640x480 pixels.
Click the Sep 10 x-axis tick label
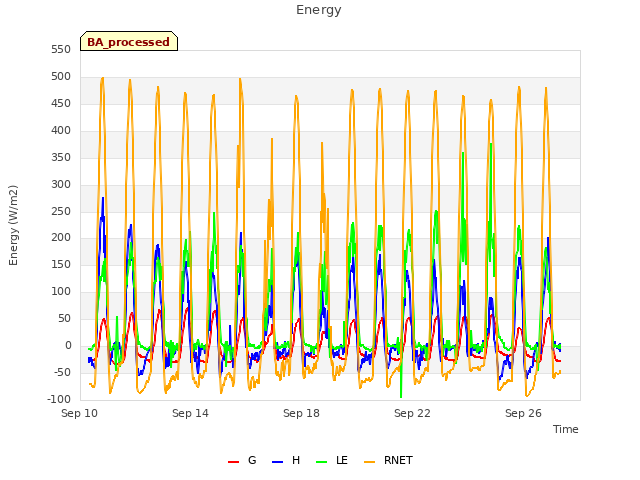pyautogui.click(x=80, y=413)
